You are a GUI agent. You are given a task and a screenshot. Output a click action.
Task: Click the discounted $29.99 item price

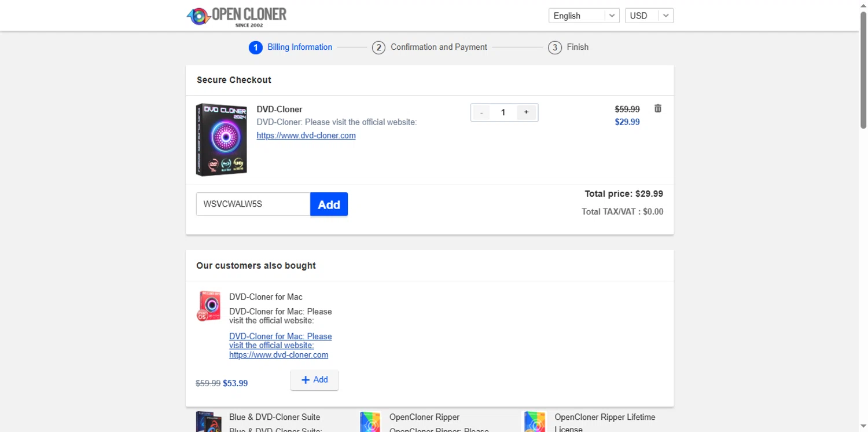click(627, 122)
